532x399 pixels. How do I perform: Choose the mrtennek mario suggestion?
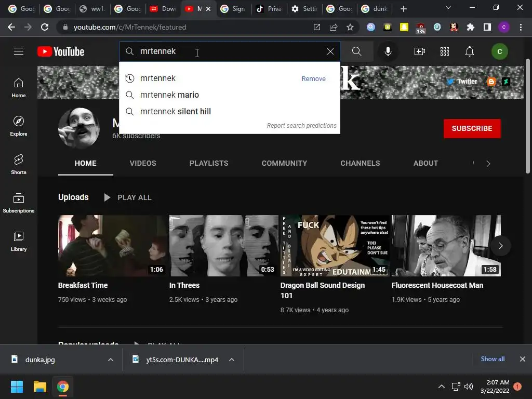point(229,95)
